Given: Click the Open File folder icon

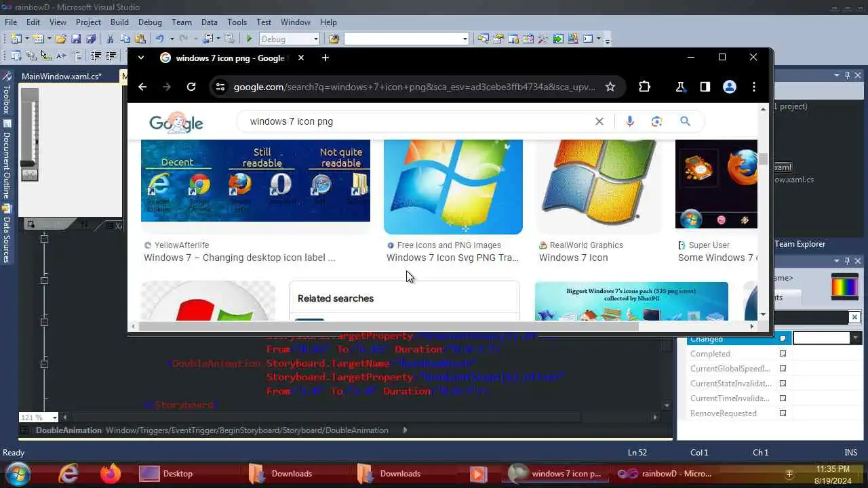Looking at the screenshot, I should click(x=61, y=39).
